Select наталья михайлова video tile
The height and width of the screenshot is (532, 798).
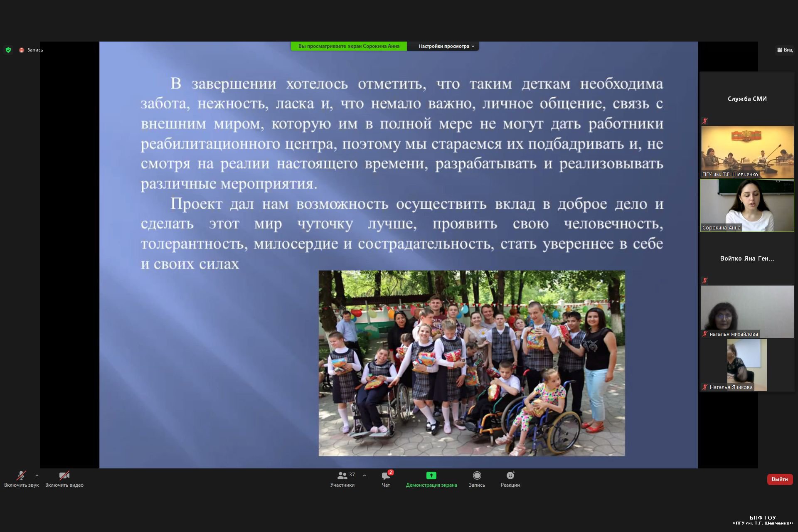tap(747, 312)
